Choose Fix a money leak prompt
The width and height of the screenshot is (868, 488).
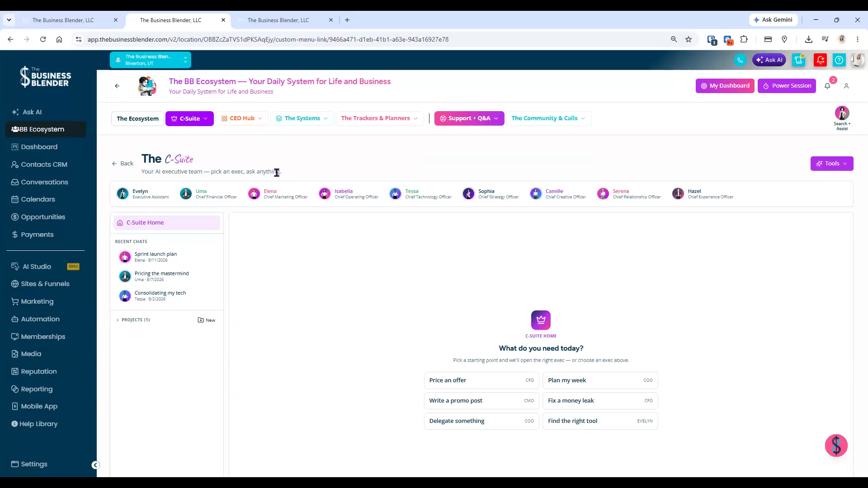[x=600, y=401]
